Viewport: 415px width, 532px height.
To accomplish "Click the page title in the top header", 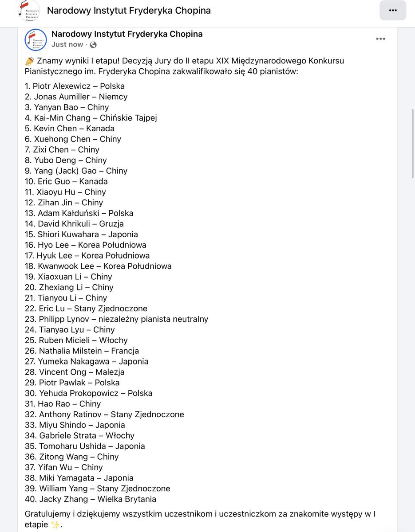I will (x=129, y=11).
